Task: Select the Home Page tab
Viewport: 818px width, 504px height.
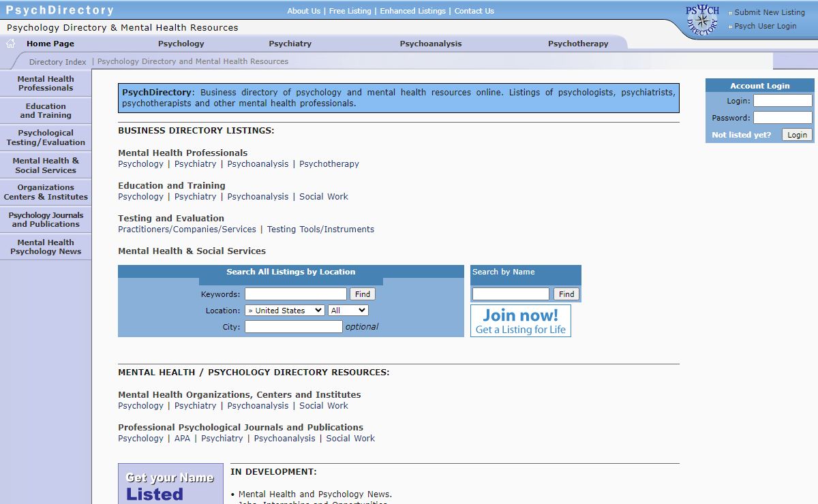Action: 50,44
